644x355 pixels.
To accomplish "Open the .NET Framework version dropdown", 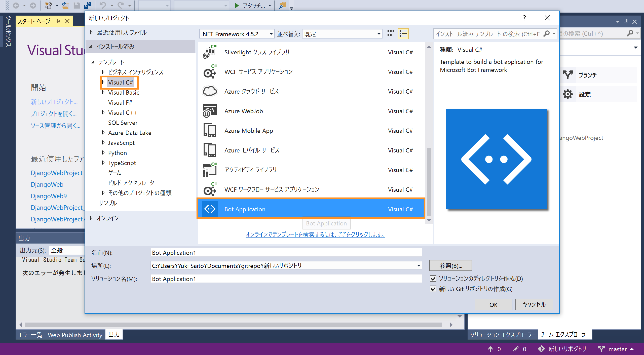I will click(x=271, y=34).
